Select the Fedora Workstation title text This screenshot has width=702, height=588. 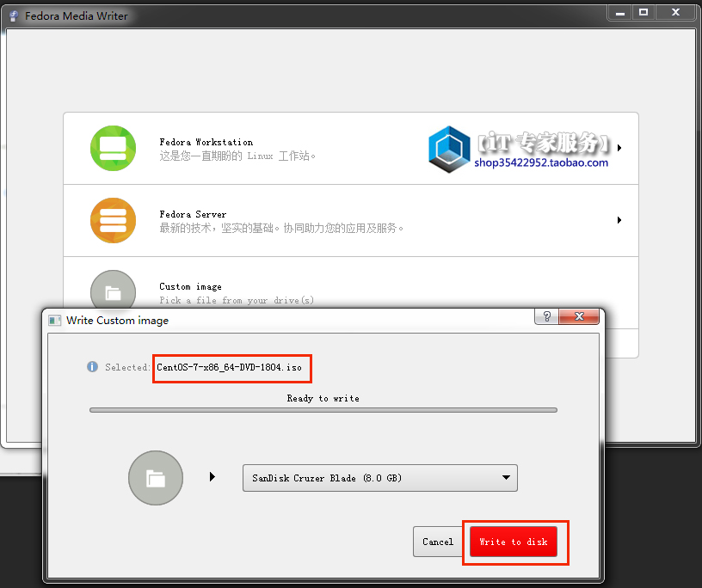(x=206, y=142)
